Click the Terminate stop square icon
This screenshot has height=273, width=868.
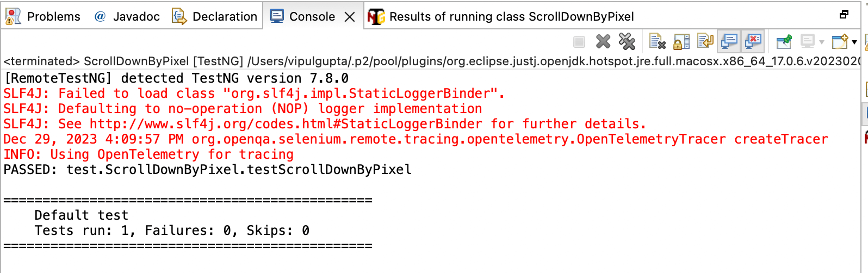tap(579, 42)
